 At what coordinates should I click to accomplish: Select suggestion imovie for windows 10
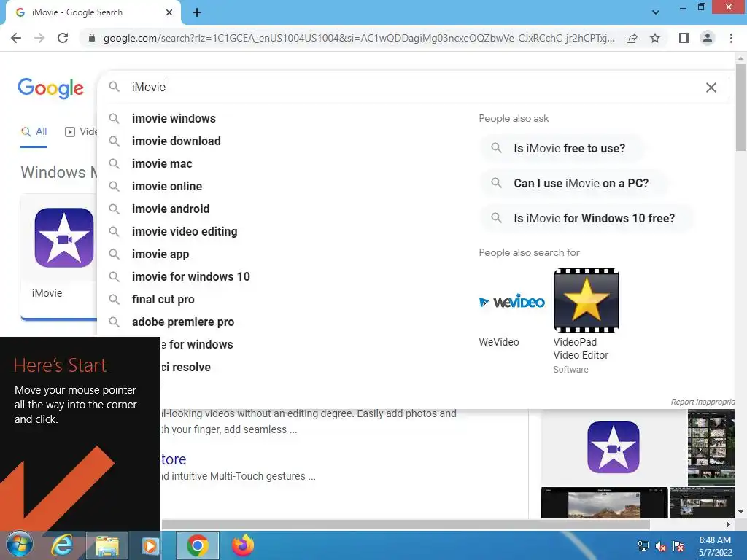[190, 276]
